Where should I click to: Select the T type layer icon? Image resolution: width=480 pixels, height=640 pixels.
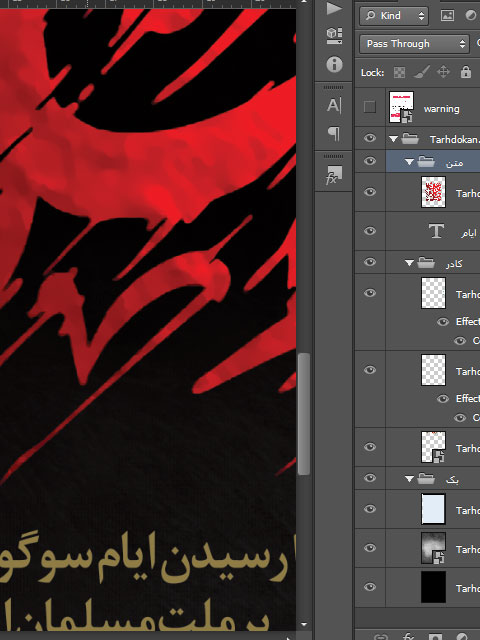coord(436,231)
